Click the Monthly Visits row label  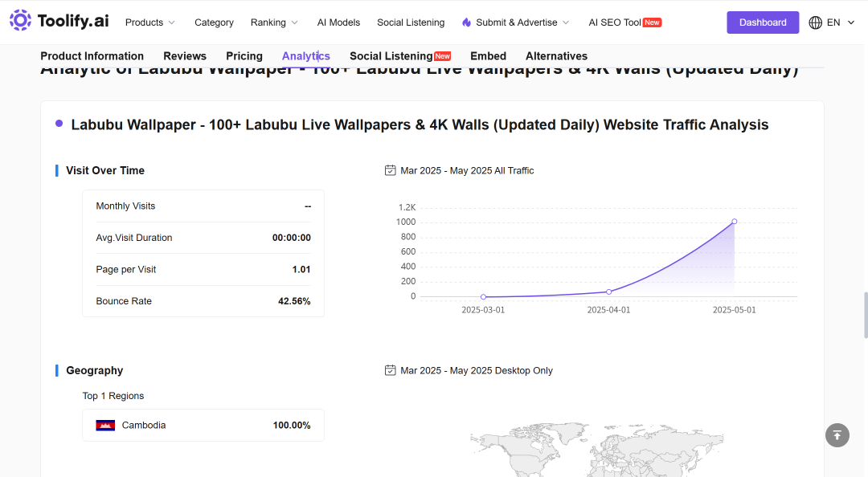pyautogui.click(x=125, y=206)
